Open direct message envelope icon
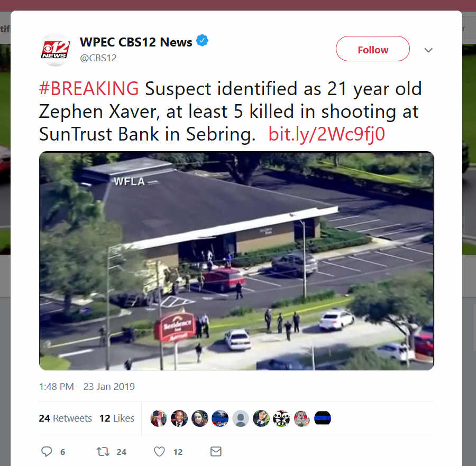 click(x=216, y=451)
